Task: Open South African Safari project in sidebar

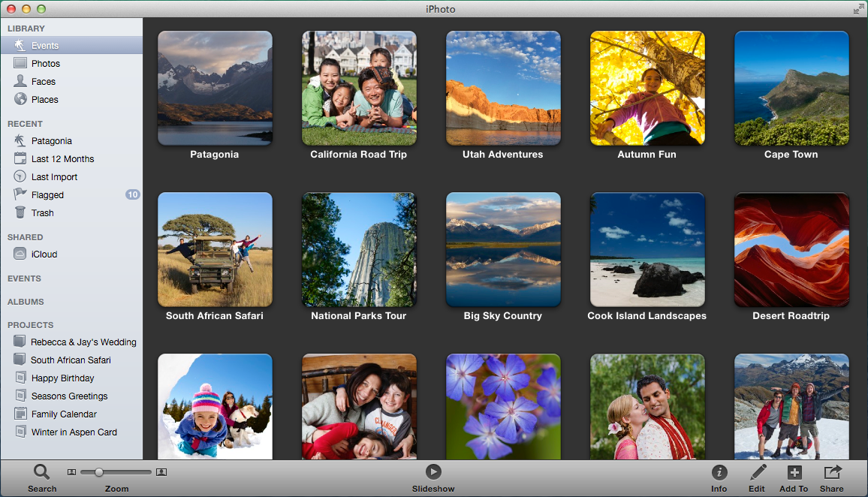Action: (x=71, y=360)
